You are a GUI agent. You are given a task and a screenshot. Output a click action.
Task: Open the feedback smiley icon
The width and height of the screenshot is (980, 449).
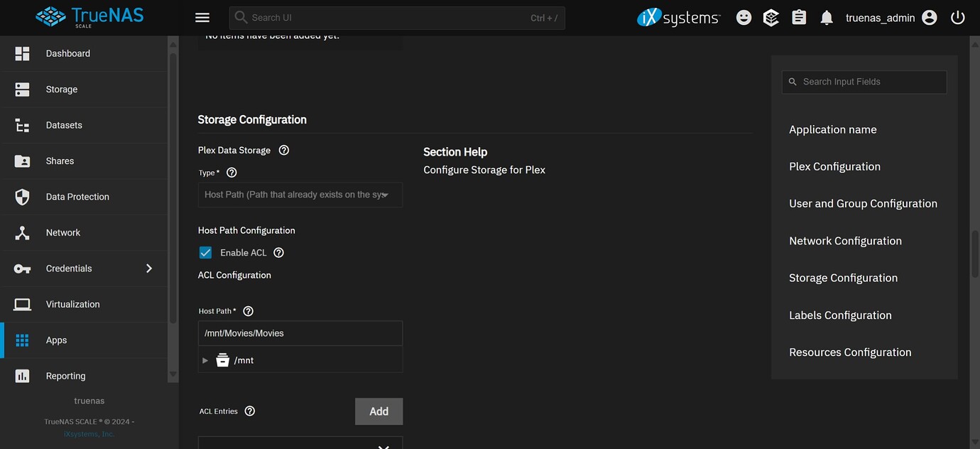pyautogui.click(x=744, y=16)
